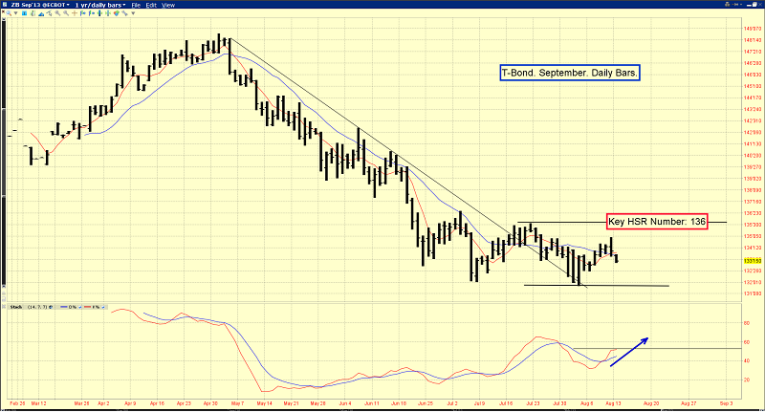Toggle the blue D% line checkbox
Image resolution: width=765 pixels, height=412 pixels.
coord(80,307)
